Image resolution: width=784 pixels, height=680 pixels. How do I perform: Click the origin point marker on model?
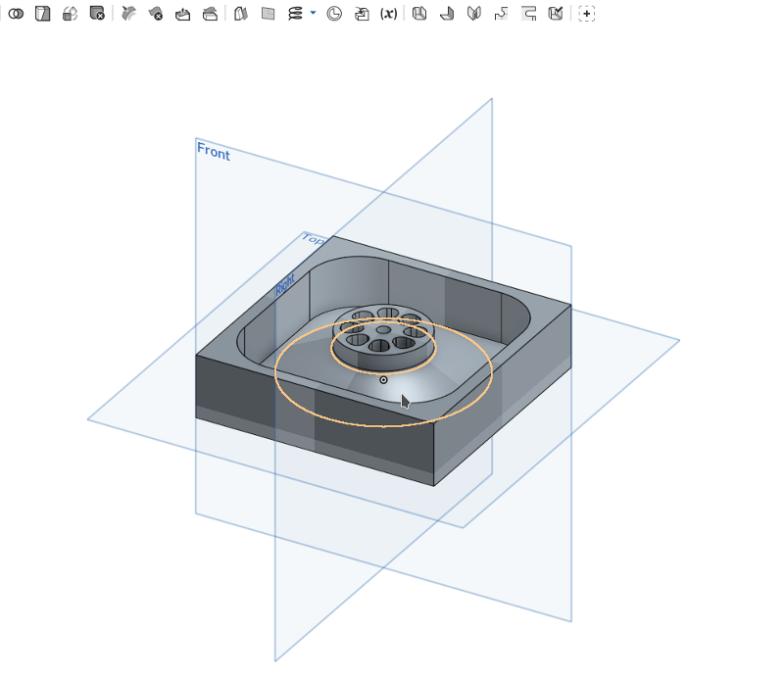[383, 380]
